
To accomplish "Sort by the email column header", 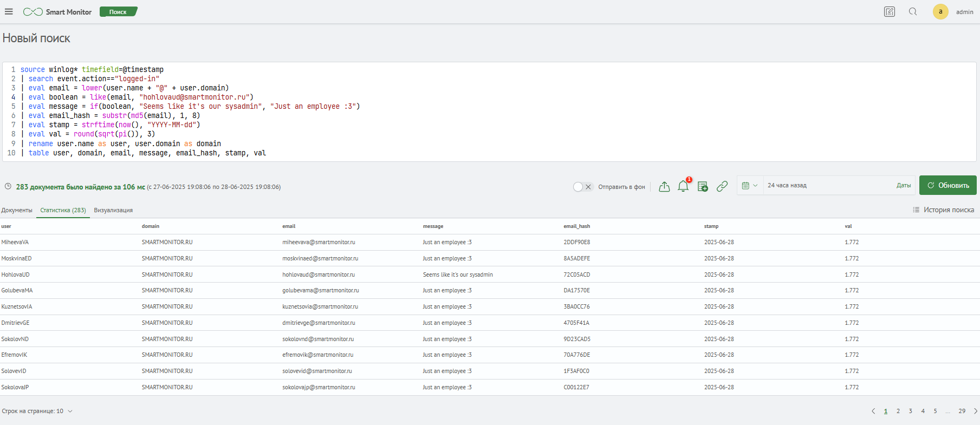I will tap(289, 226).
